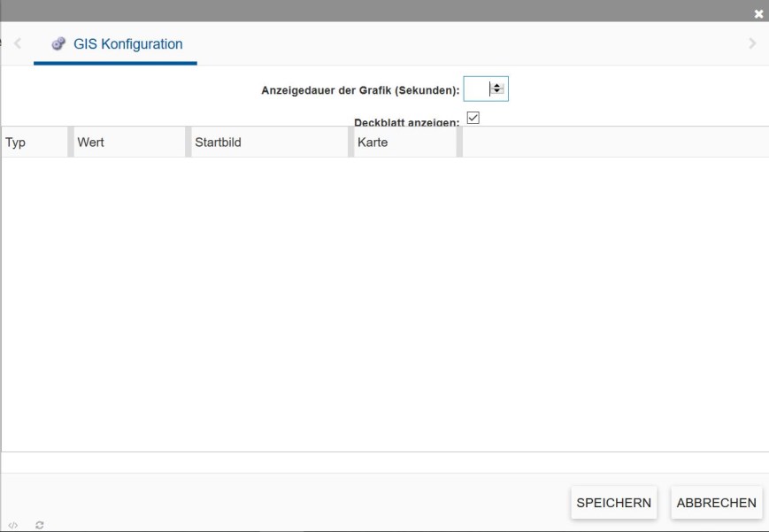
Task: Click the refresh arrows icon in footer
Action: tap(40, 525)
